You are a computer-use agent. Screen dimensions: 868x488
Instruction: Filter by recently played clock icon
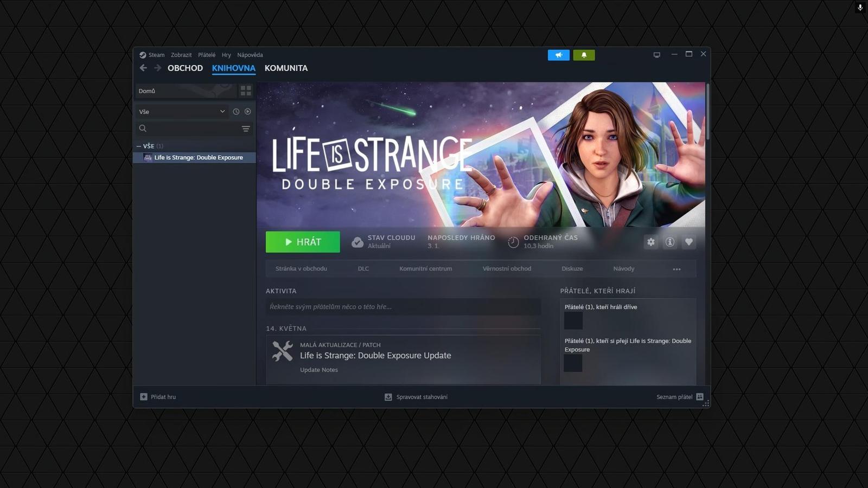(235, 111)
